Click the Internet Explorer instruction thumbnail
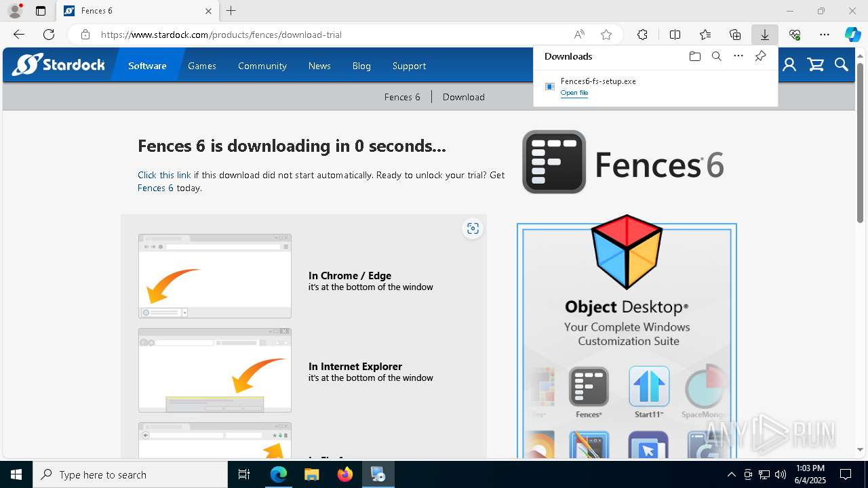The height and width of the screenshot is (488, 868). pos(215,370)
